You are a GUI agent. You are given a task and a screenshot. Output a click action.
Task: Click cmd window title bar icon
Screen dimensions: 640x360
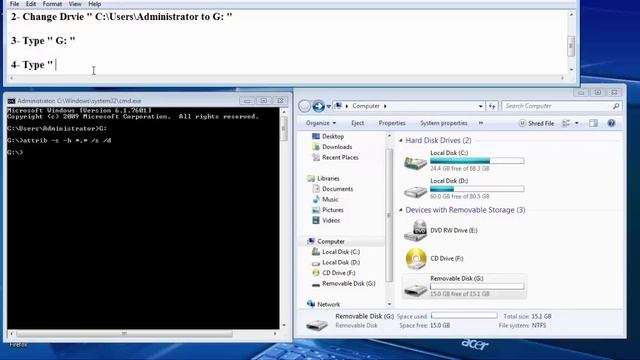coord(11,101)
